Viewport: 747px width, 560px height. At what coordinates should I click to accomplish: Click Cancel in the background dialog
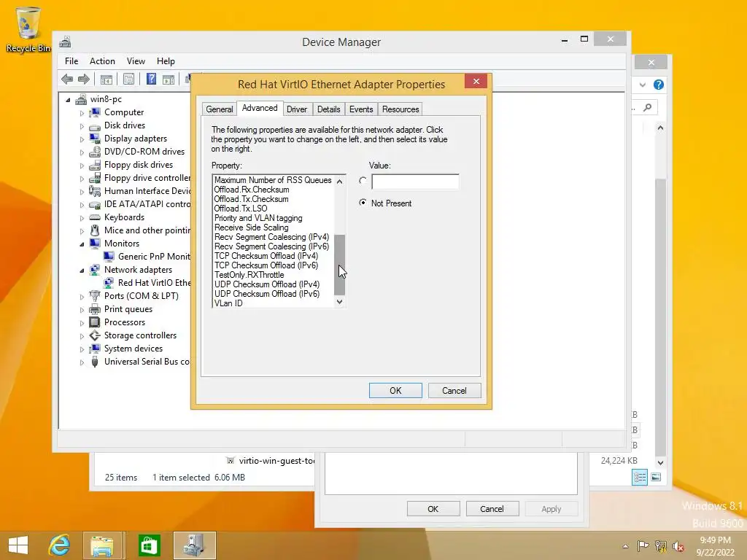pos(492,508)
